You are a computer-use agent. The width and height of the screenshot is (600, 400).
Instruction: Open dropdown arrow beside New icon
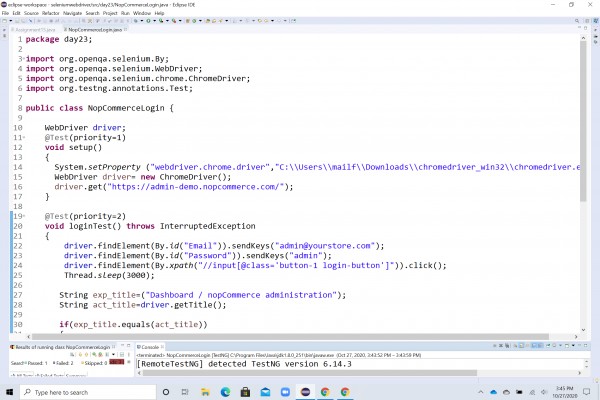pos(10,21)
